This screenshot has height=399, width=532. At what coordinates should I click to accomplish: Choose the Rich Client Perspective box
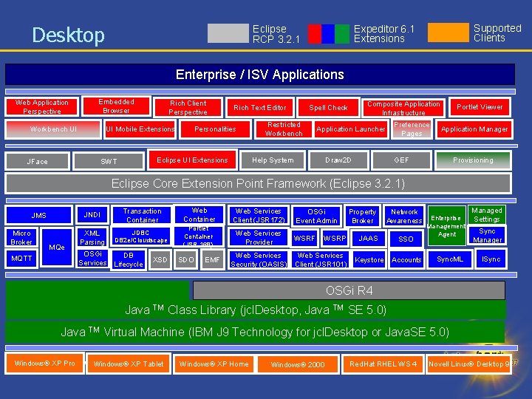[188, 107]
